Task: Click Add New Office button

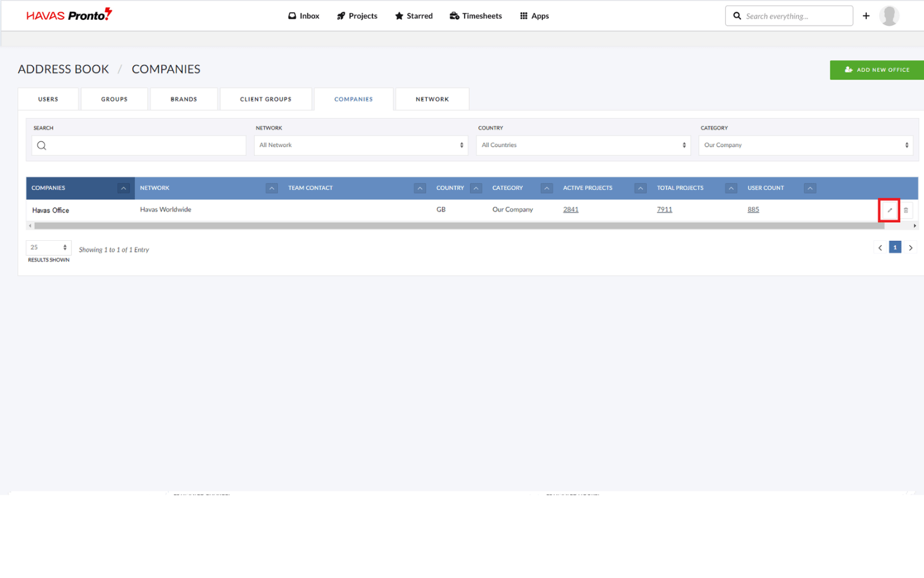Action: [x=877, y=70]
